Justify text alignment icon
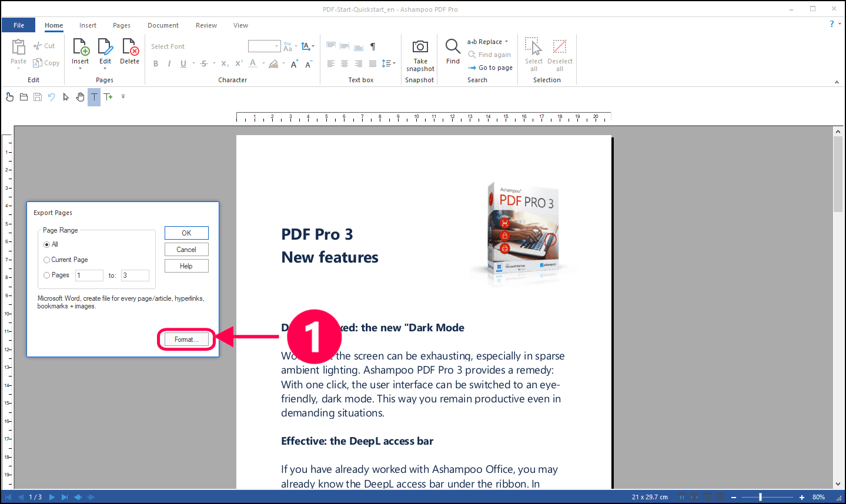The image size is (846, 504). coord(373,63)
